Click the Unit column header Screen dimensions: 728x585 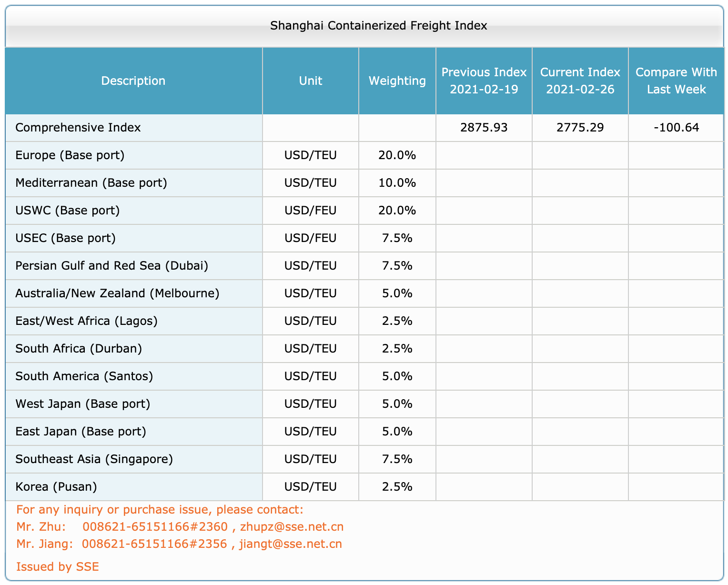(x=311, y=81)
